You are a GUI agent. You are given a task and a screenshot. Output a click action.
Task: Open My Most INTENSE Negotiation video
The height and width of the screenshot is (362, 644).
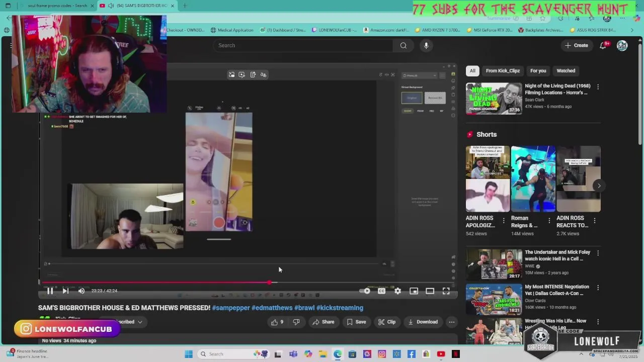coord(494,299)
